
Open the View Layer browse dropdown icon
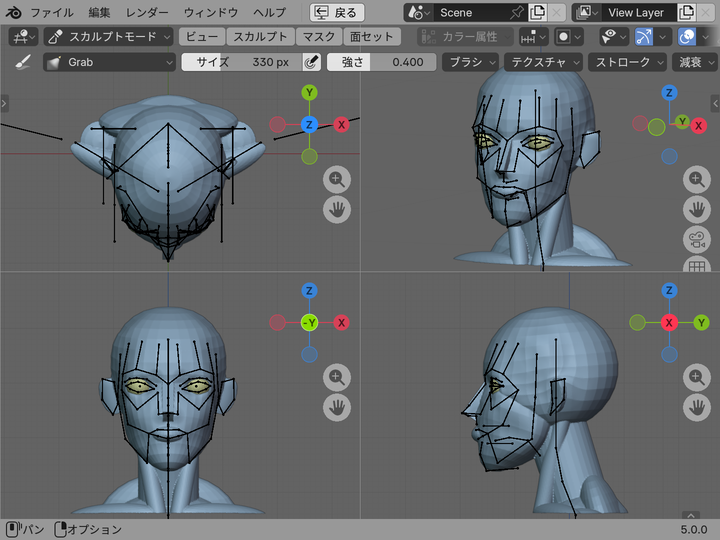point(586,12)
